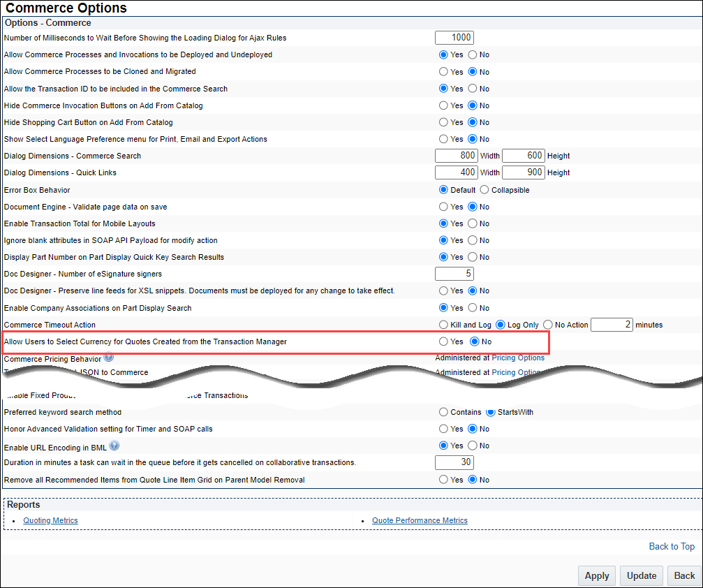Set keyword search method to Contains

click(443, 412)
